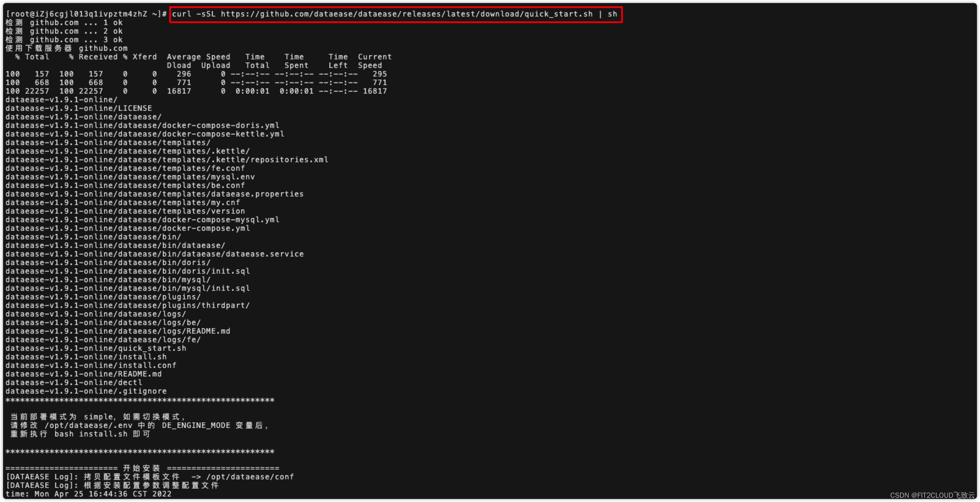Click the dataease-v1.9.1-online/README.md line
Image resolution: width=980 pixels, height=502 pixels.
pyautogui.click(x=84, y=374)
